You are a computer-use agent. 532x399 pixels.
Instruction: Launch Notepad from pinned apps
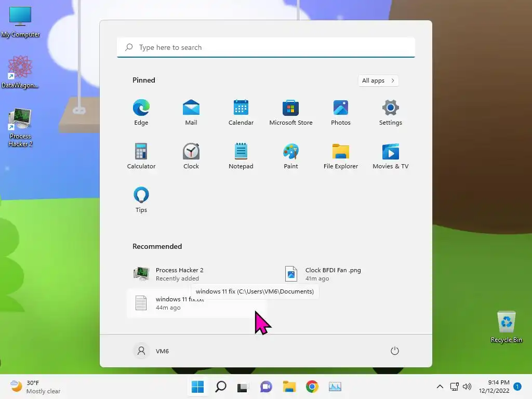click(241, 156)
